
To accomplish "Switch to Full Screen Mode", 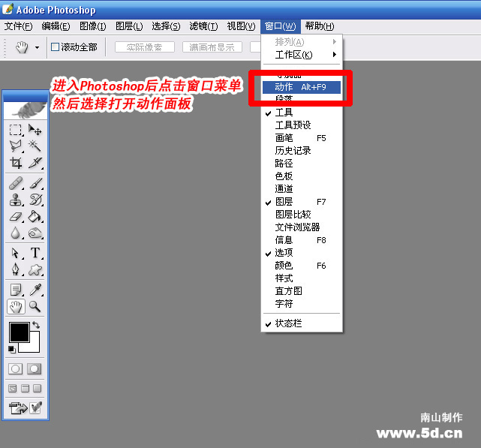I will click(38, 389).
